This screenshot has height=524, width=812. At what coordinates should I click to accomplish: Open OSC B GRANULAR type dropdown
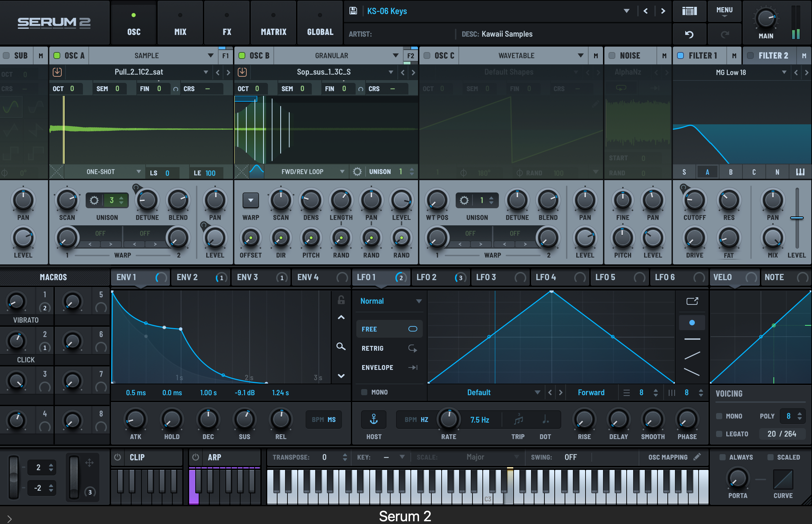338,55
